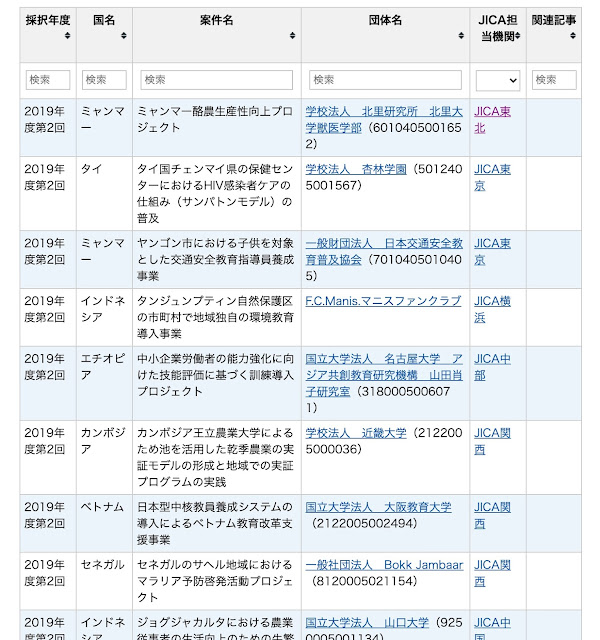Follow the JICA東北 link

click(492, 120)
